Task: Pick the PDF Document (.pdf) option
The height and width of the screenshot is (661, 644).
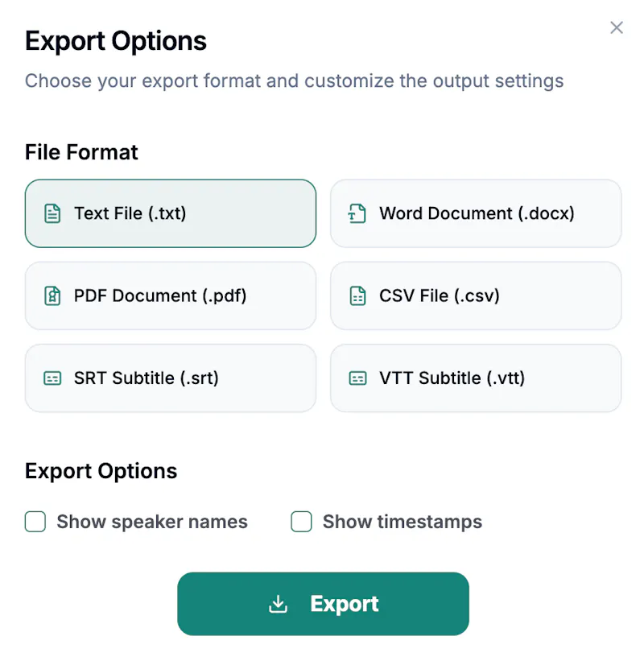Action: (x=171, y=295)
